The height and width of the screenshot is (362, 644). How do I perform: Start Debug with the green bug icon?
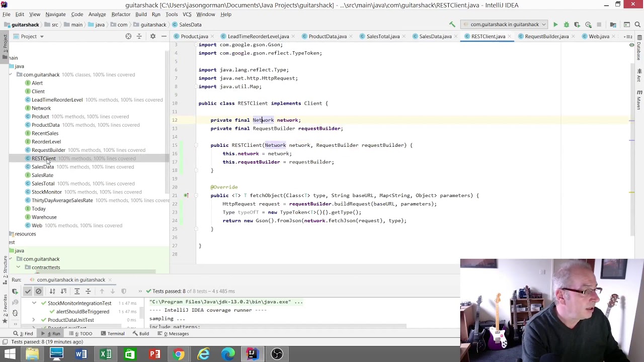point(566,24)
